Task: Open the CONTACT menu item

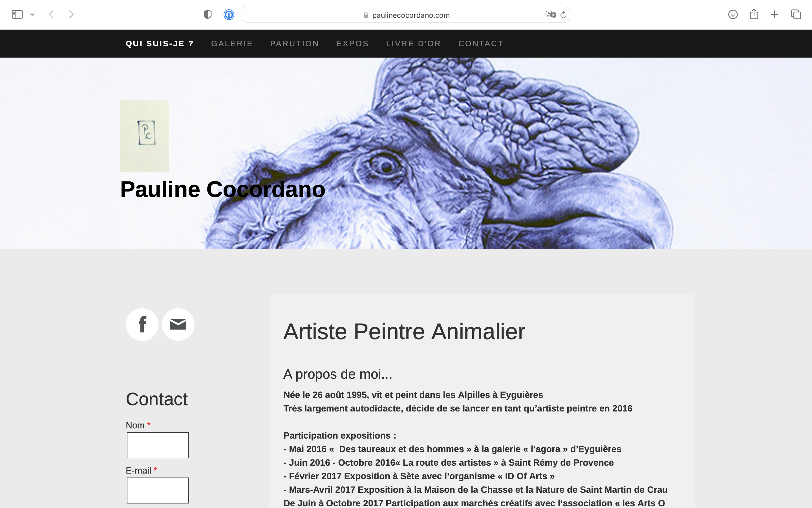Action: point(481,44)
